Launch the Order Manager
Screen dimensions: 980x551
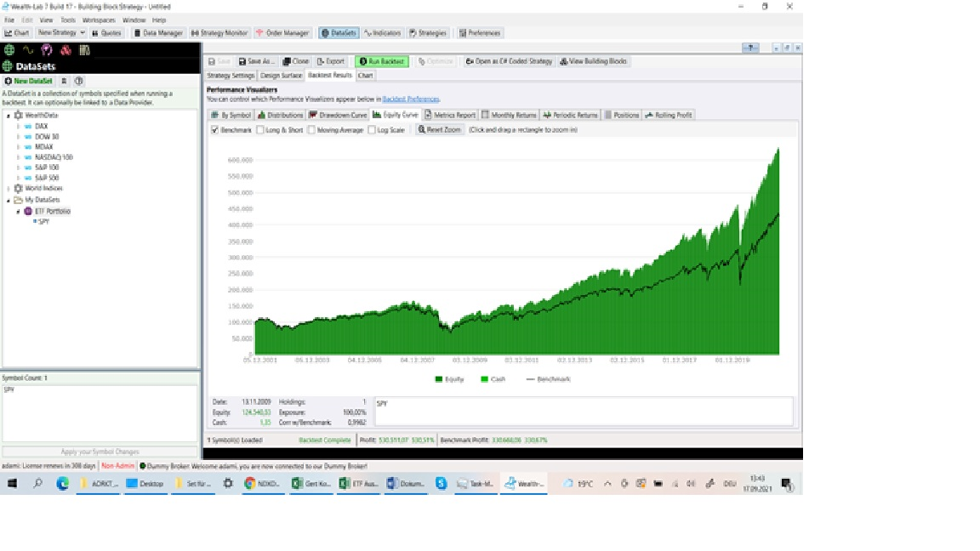coord(283,33)
